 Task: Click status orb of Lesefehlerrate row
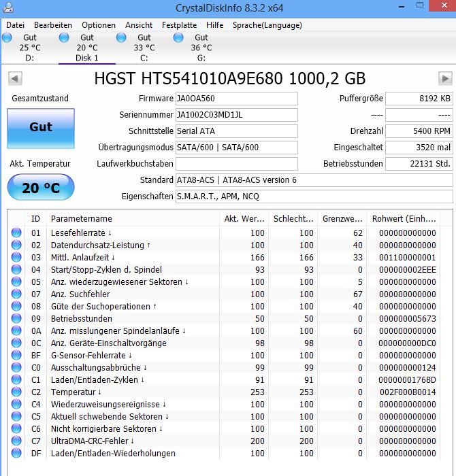coord(16,233)
